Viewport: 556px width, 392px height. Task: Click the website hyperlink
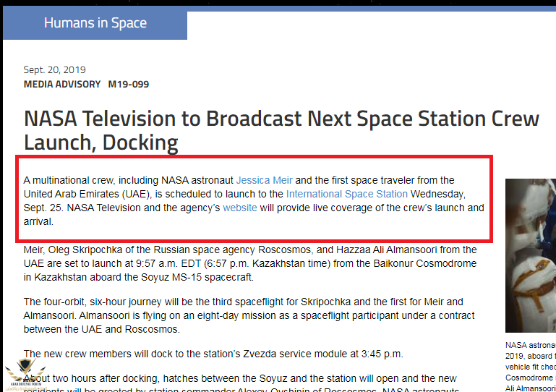point(240,208)
